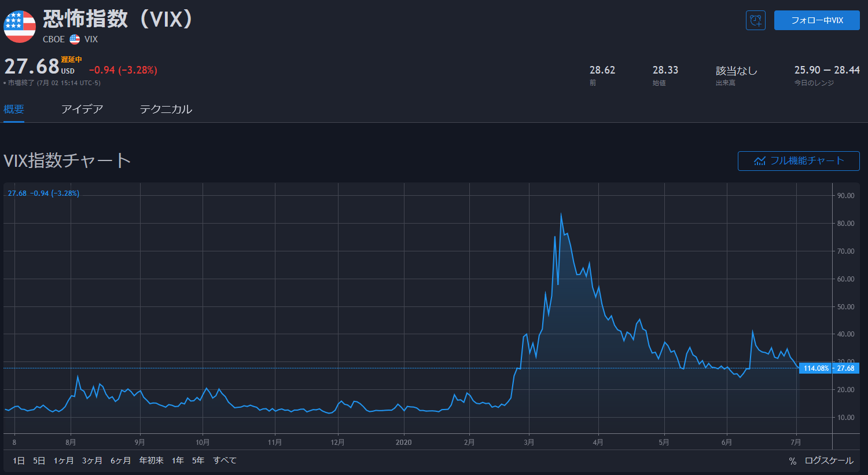This screenshot has height=475, width=868.
Task: Choose the 6ヶ月 range
Action: pyautogui.click(x=121, y=461)
